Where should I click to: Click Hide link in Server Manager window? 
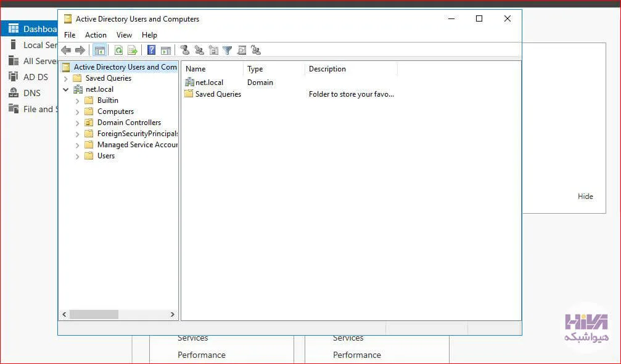[x=585, y=196]
